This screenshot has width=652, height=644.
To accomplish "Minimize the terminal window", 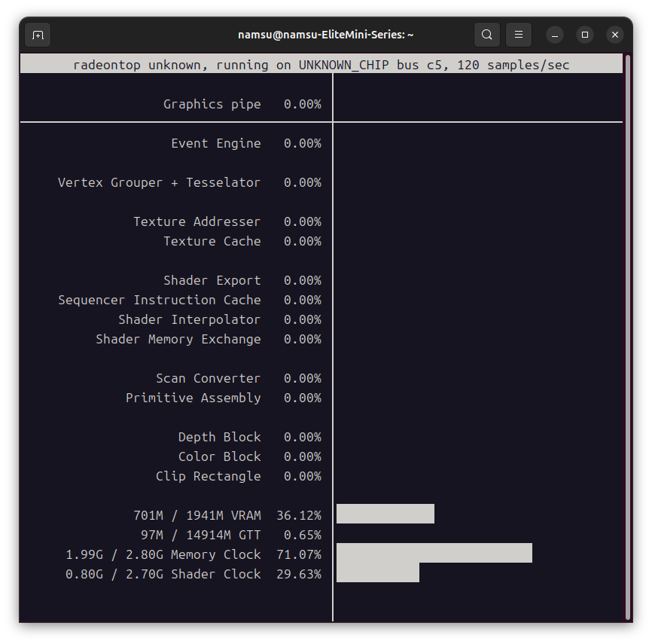I will [555, 35].
